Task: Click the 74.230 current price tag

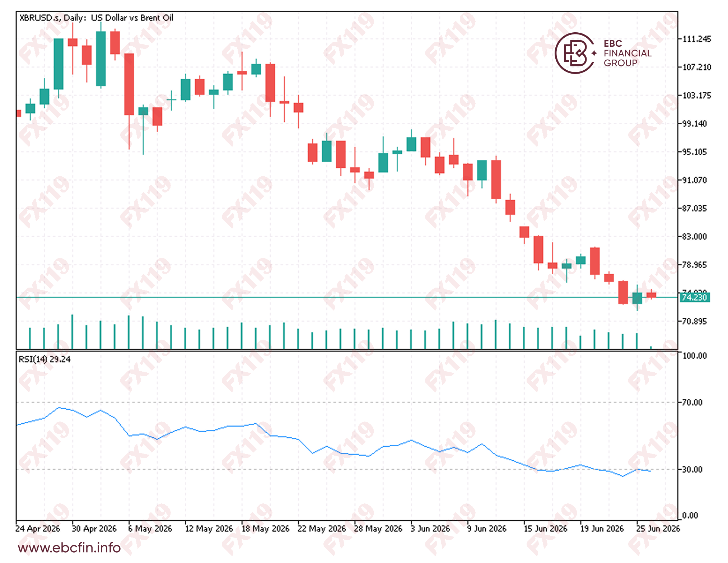Action: tap(694, 297)
